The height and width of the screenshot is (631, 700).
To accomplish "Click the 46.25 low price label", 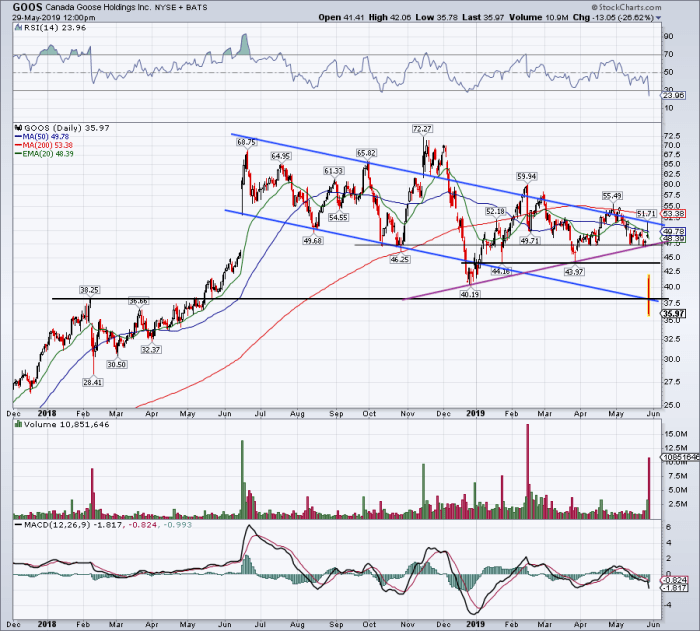I will [400, 259].
